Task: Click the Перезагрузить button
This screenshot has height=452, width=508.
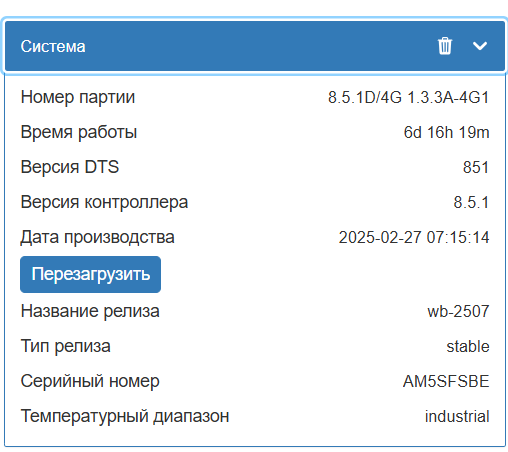Action: click(90, 274)
